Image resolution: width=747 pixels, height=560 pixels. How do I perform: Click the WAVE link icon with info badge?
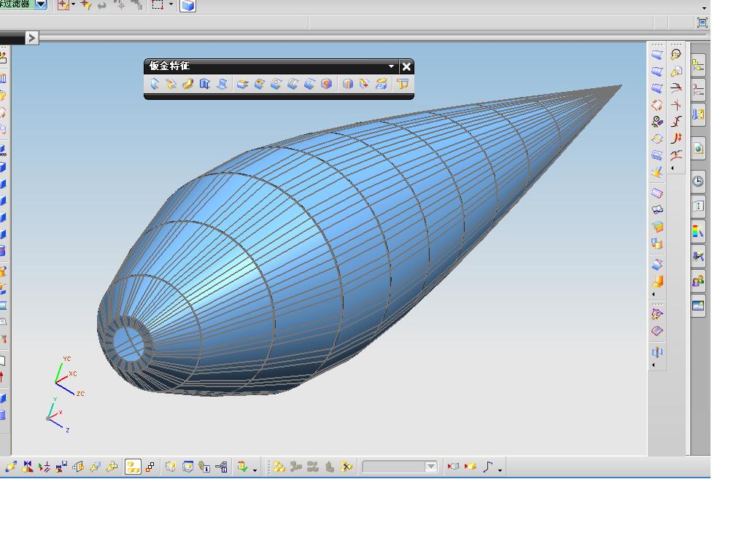[204, 467]
